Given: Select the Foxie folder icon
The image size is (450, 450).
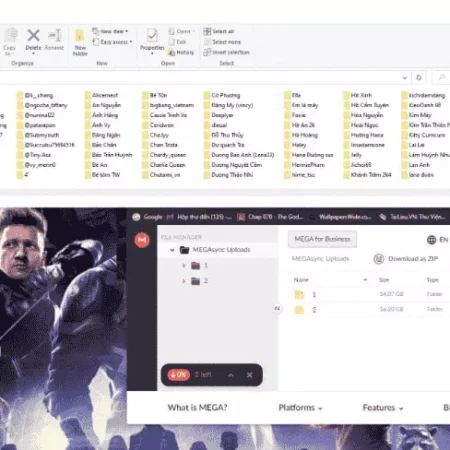Looking at the screenshot, I should [x=287, y=115].
